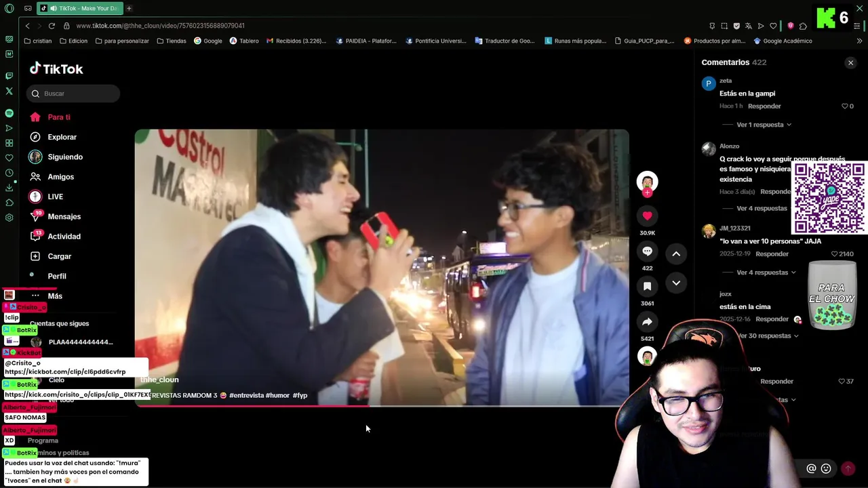Expand 'Ver 4 respuestas' under JM_123321
The height and width of the screenshot is (488, 868).
[x=766, y=272]
